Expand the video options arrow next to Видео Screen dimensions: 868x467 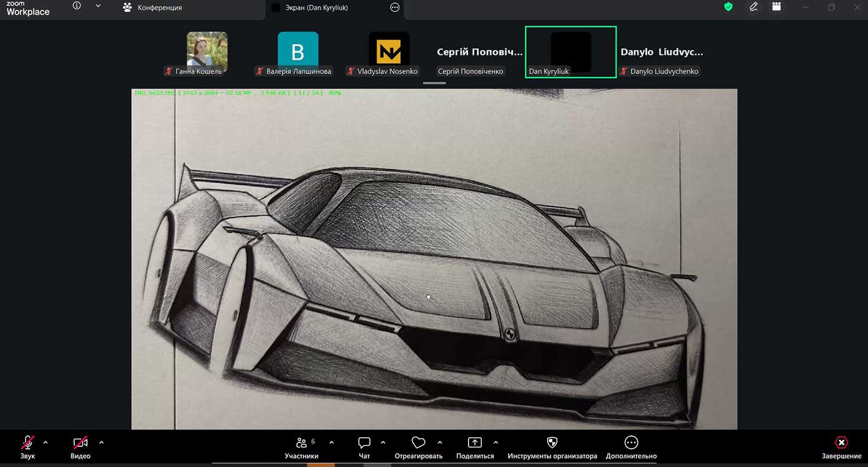[101, 442]
